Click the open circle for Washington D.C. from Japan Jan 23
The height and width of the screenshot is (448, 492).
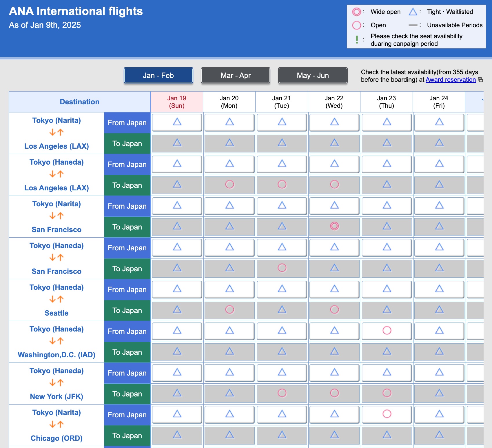point(387,331)
